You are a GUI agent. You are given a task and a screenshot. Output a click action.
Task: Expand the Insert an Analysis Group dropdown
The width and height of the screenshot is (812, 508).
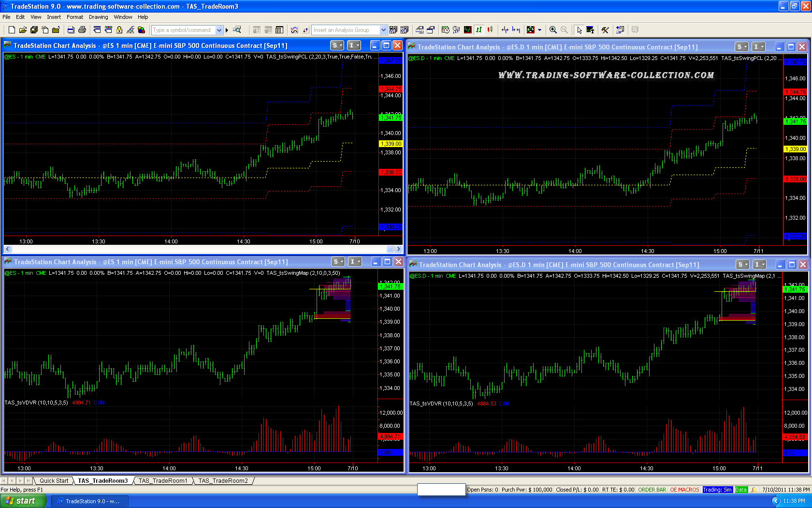[x=383, y=30]
